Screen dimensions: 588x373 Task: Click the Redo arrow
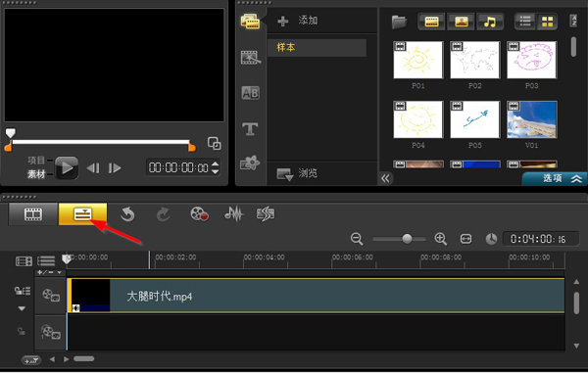click(163, 214)
